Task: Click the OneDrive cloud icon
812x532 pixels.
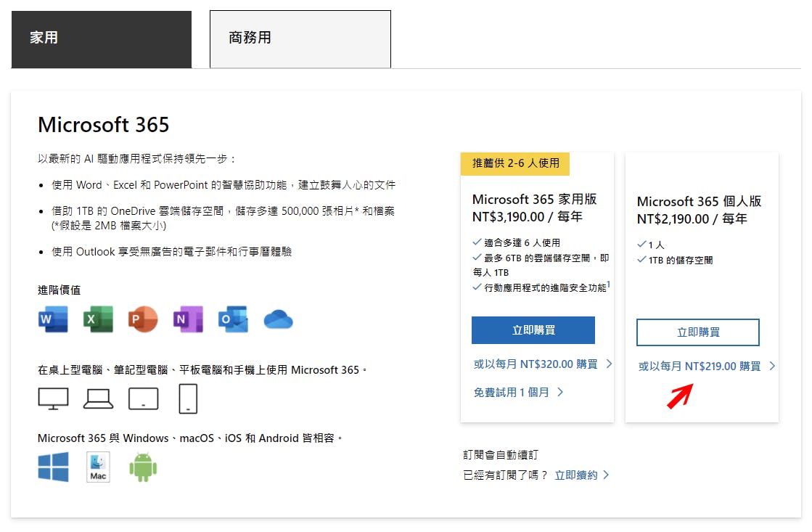Action: [x=278, y=319]
